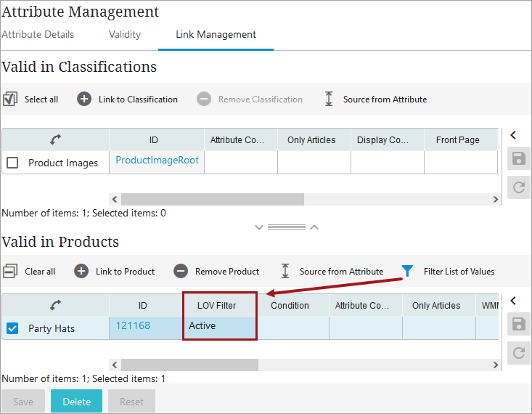Click the refresh icon beside Products table
The width and height of the screenshot is (532, 414).
[519, 353]
